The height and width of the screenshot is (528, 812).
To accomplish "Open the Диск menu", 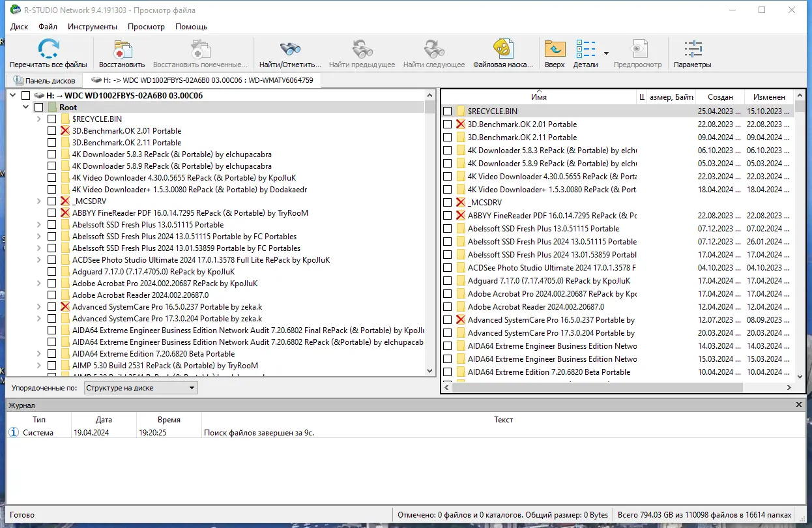I will 20,27.
